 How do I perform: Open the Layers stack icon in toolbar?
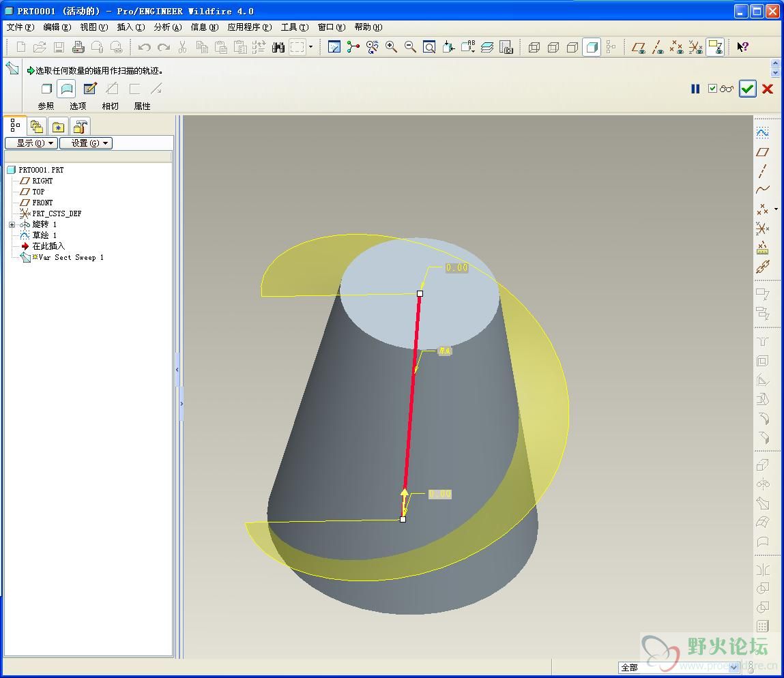click(487, 47)
